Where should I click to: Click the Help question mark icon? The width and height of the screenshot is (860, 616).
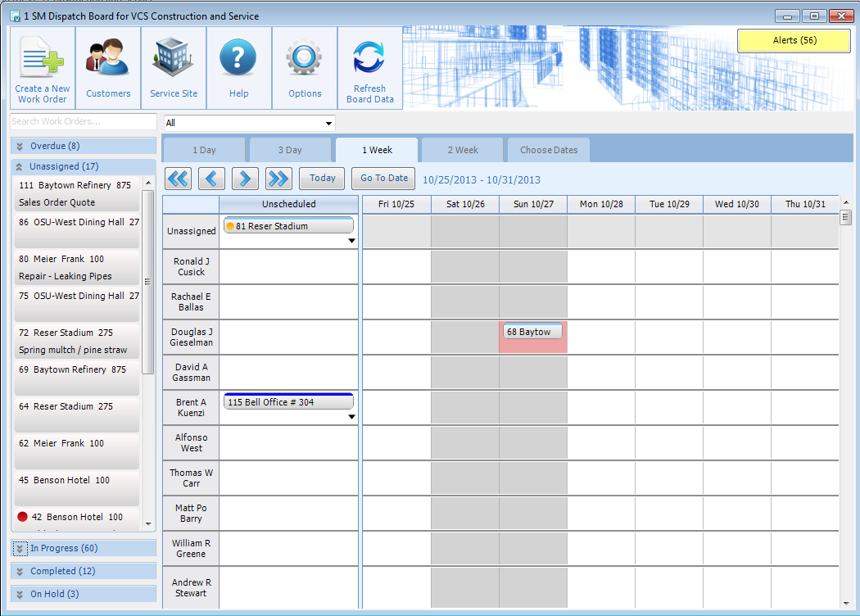tap(238, 57)
